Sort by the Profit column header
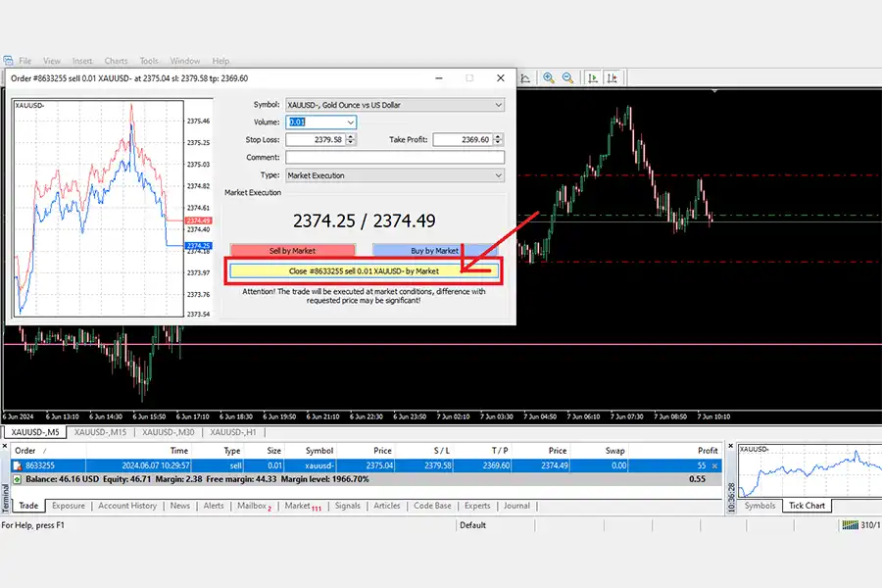This screenshot has width=882, height=588. point(675,451)
